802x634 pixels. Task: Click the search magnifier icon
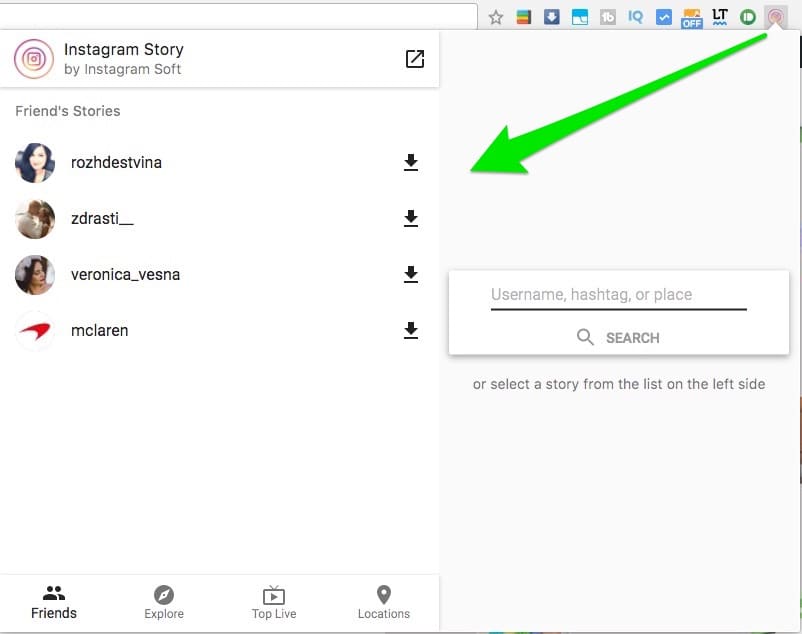tap(585, 337)
